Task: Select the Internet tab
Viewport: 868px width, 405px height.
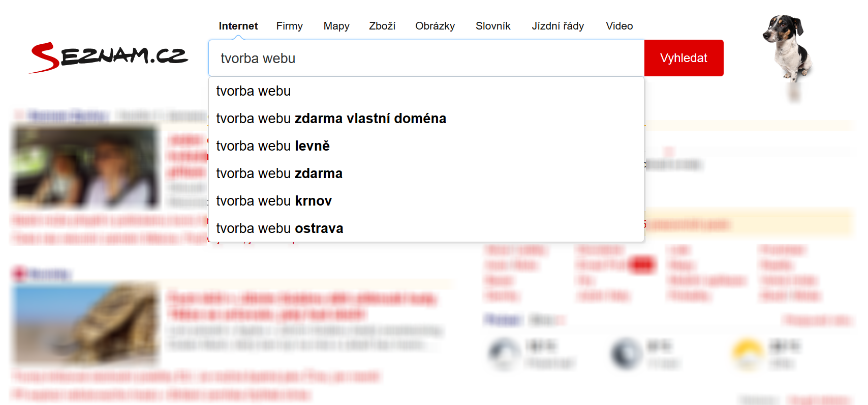Action: click(x=238, y=26)
